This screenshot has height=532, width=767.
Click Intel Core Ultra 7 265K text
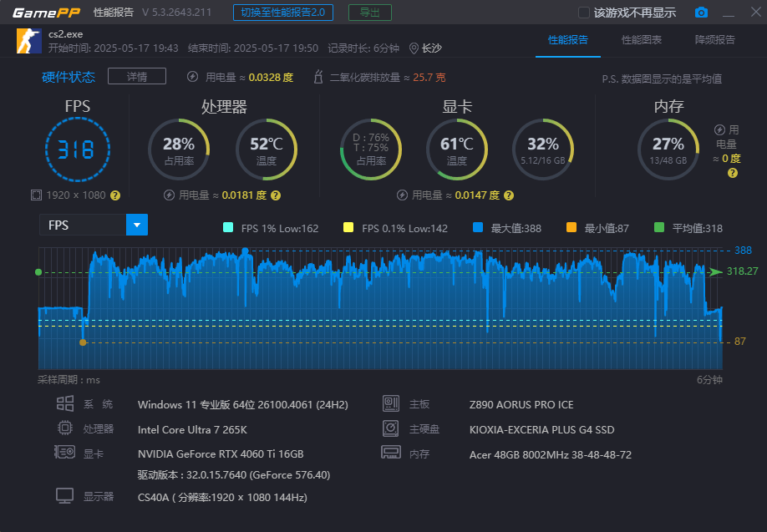click(192, 430)
